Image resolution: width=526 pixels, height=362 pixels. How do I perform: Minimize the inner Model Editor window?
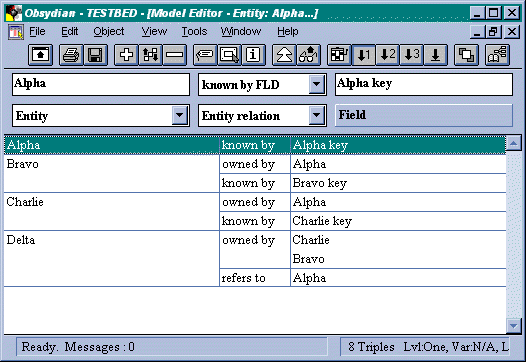click(477, 32)
